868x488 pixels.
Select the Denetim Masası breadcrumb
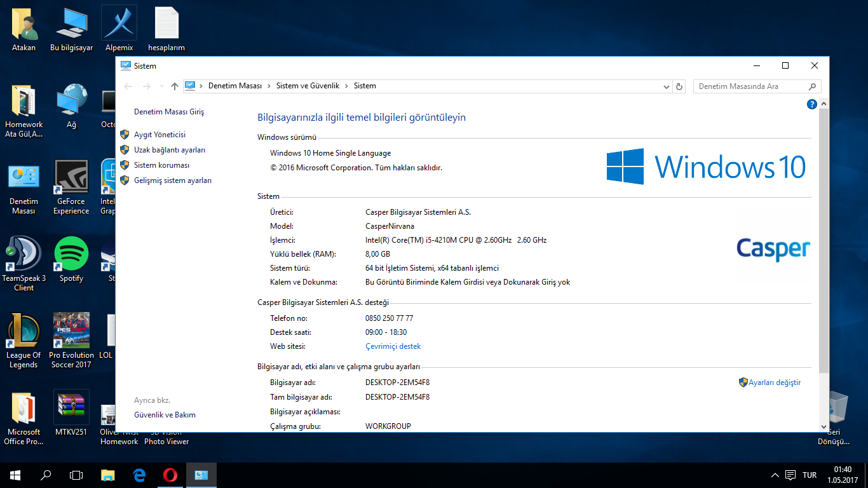234,86
